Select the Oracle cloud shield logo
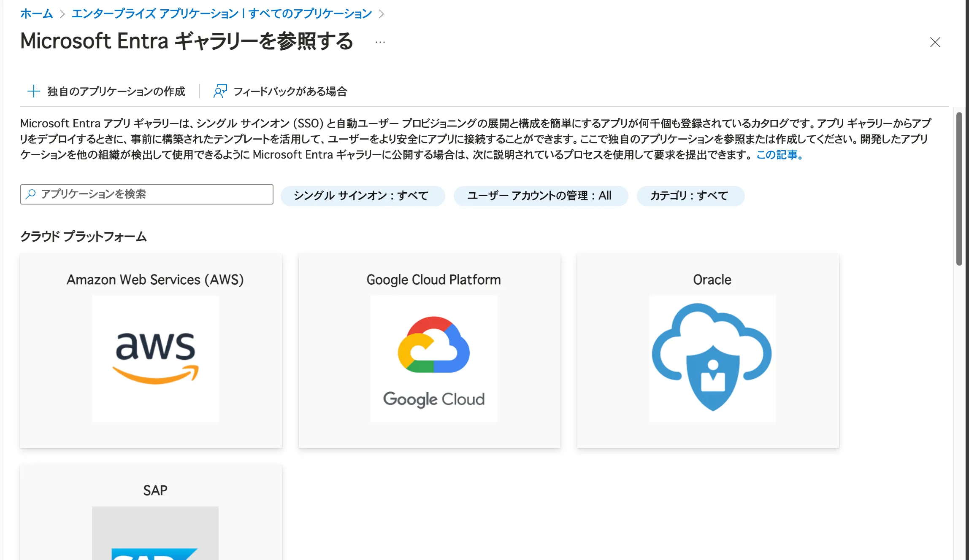Image resolution: width=969 pixels, height=560 pixels. click(x=712, y=358)
